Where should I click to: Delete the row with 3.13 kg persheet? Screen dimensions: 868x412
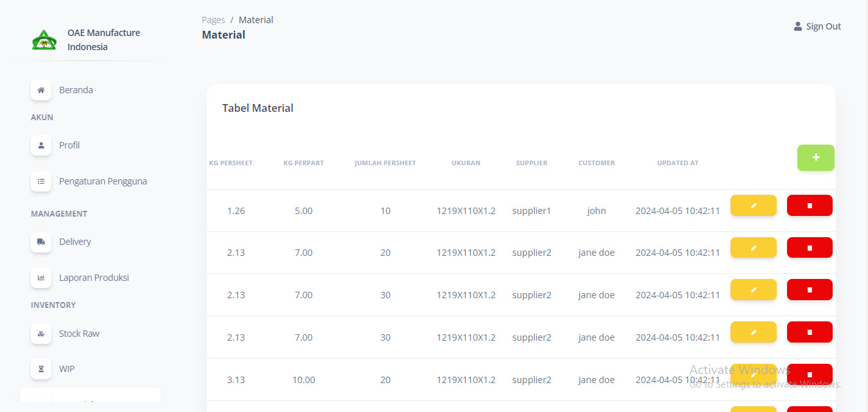click(x=810, y=374)
